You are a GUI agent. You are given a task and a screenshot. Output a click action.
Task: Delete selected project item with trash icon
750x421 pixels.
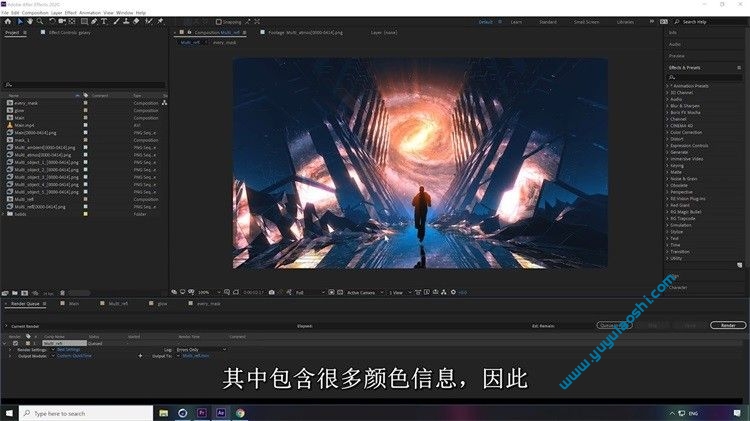tap(62, 293)
